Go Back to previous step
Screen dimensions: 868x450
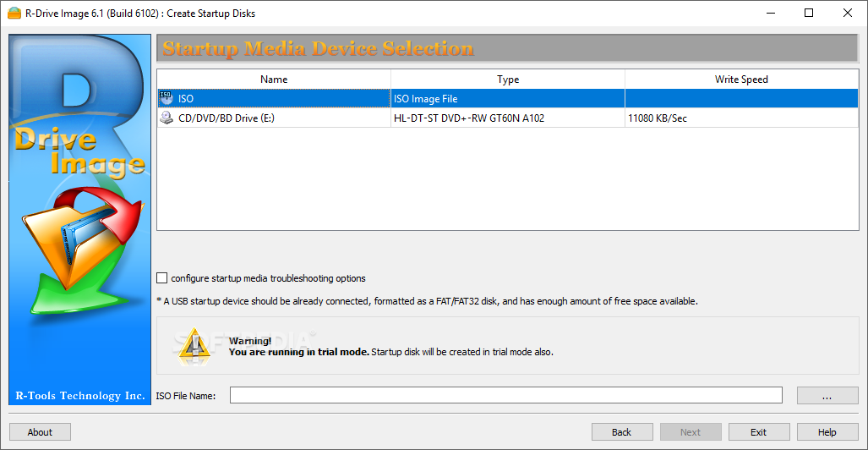click(622, 432)
